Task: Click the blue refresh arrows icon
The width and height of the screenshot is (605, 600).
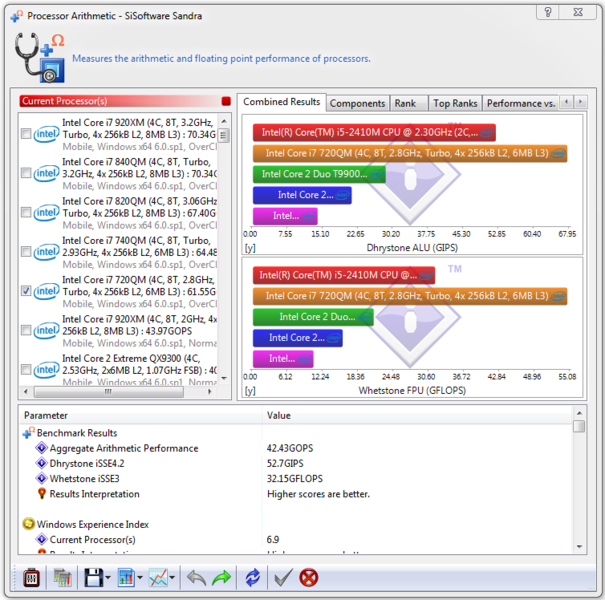Action: tap(253, 578)
